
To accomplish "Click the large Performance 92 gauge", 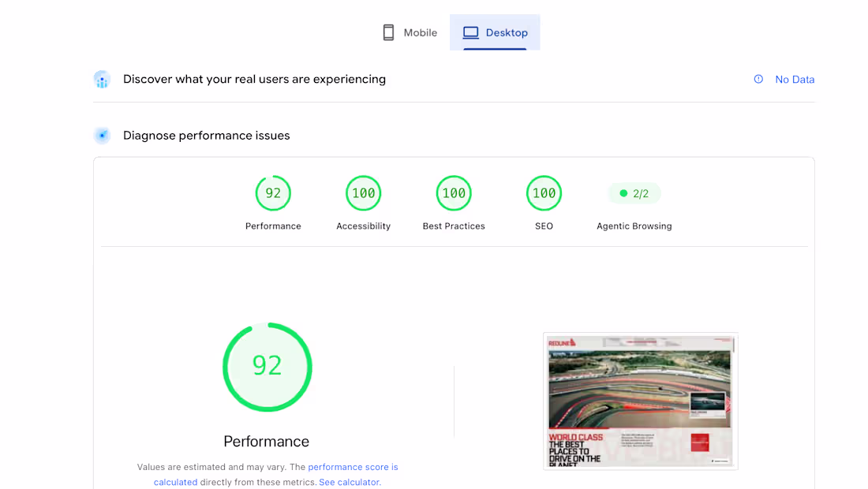I will (x=268, y=367).
